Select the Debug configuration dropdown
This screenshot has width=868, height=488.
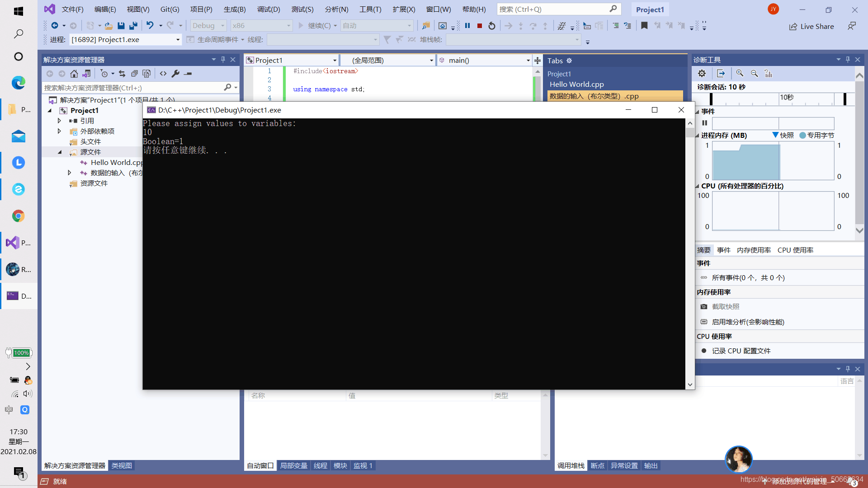coord(209,25)
